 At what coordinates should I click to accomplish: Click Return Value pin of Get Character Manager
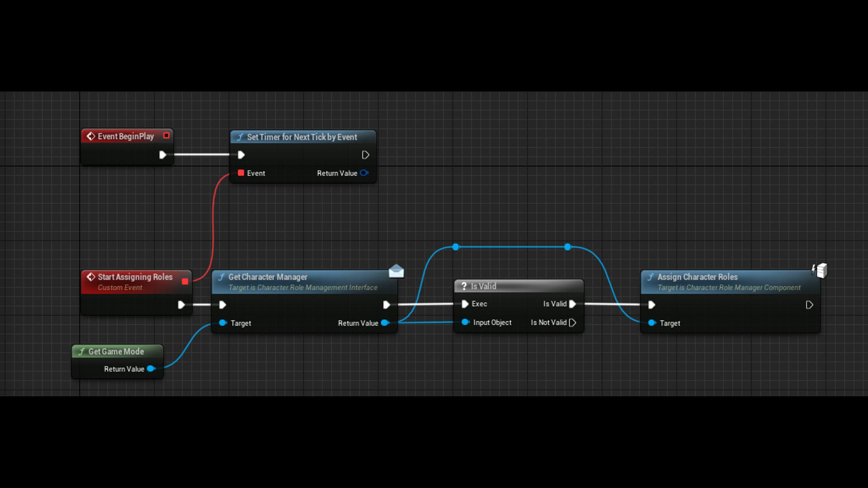(x=386, y=323)
